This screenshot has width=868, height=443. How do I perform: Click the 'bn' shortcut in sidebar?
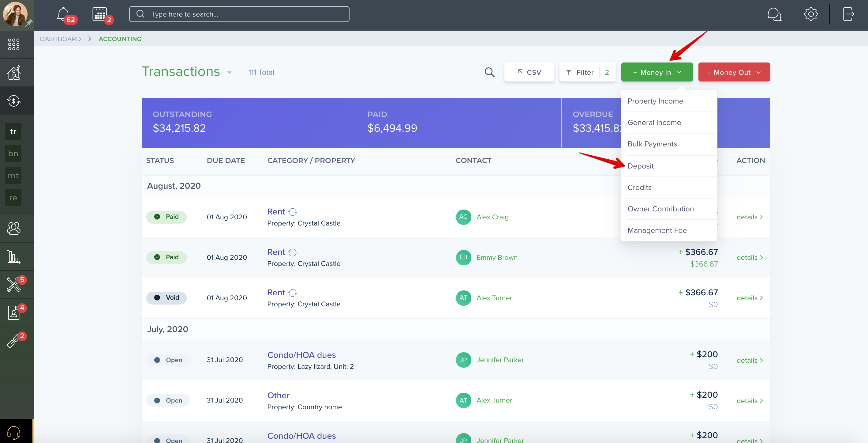[13, 153]
